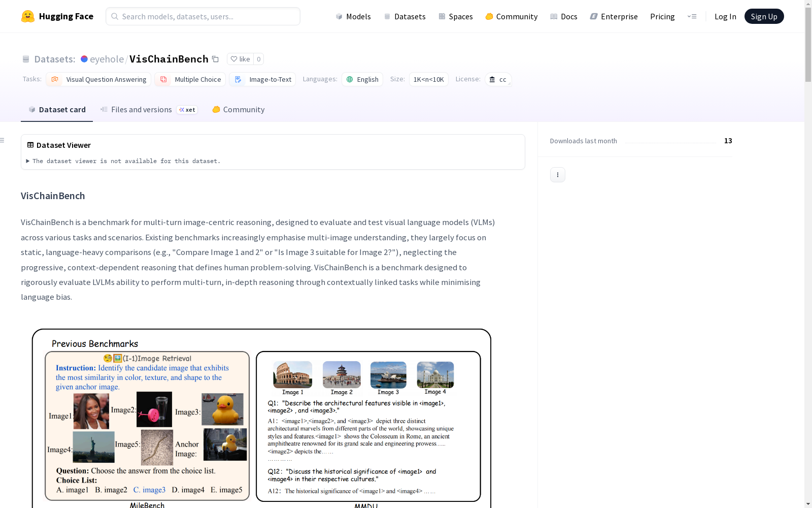This screenshot has width=812, height=508.
Task: Select the Image-to-Text task tag
Action: [x=262, y=79]
